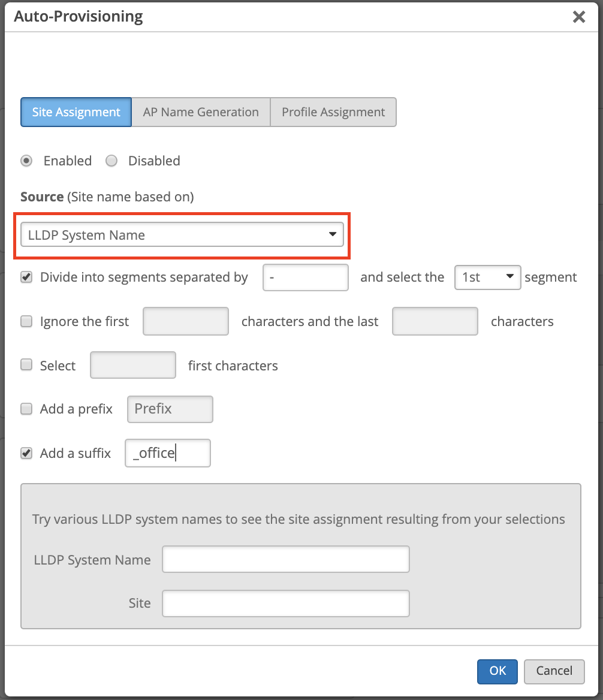Switch to the Profile Assignment tab
Image resolution: width=603 pixels, height=700 pixels.
pyautogui.click(x=333, y=112)
